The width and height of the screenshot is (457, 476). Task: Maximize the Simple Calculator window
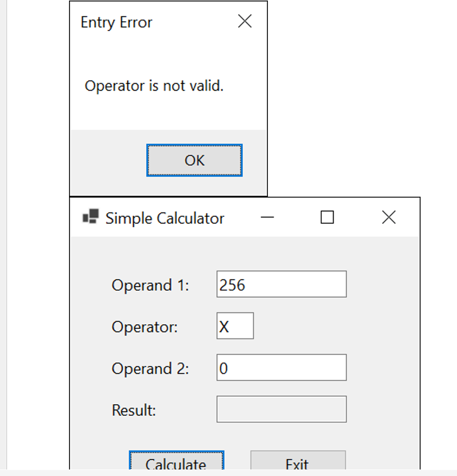tap(327, 217)
